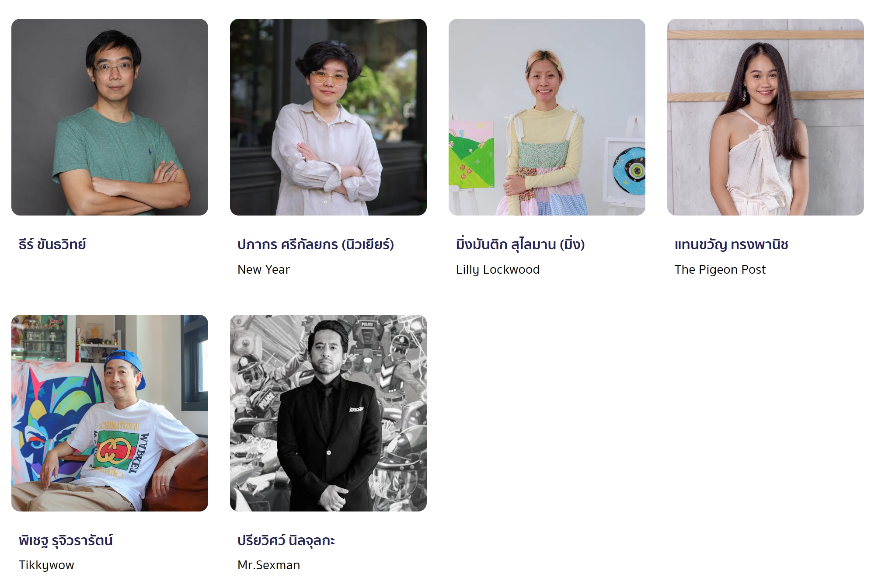Open ปภากร ศรีกัลยกร (นิวเยียร์) name link
The height and width of the screenshot is (588, 878).
316,244
